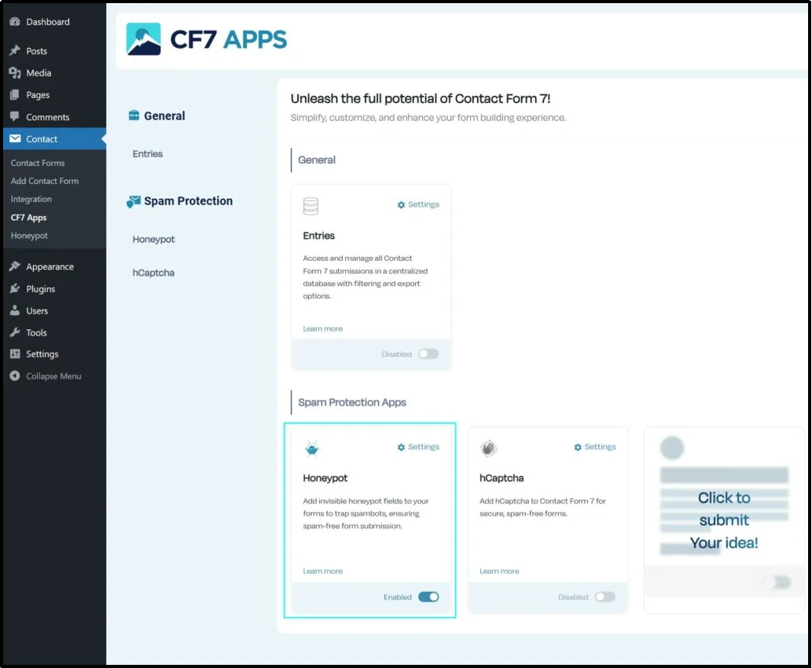Open Settings on the hCaptcha card
The height and width of the screenshot is (668, 812).
coord(595,446)
